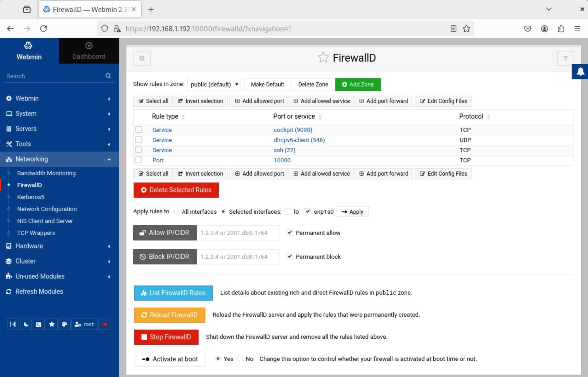
Task: Log out using the red logout icon
Action: [x=104, y=324]
